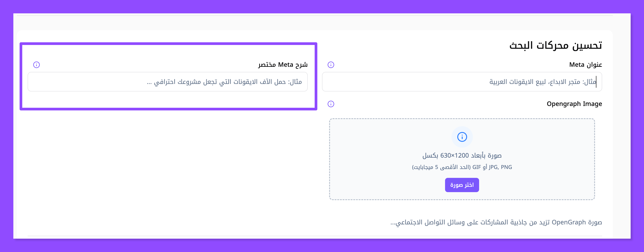Click the divider line below OpenGraph helper text
Viewport: 644px width, 252px height.
314,236
